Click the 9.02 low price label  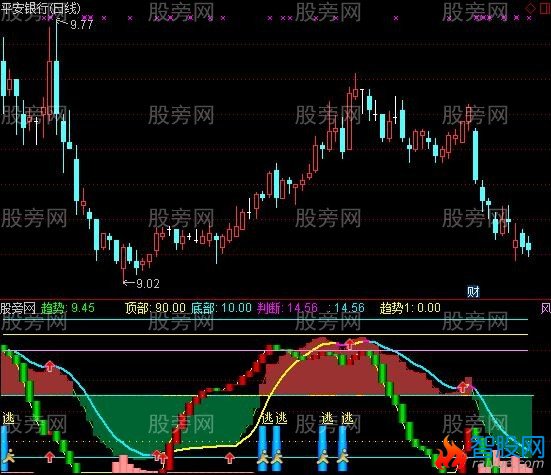tap(148, 283)
